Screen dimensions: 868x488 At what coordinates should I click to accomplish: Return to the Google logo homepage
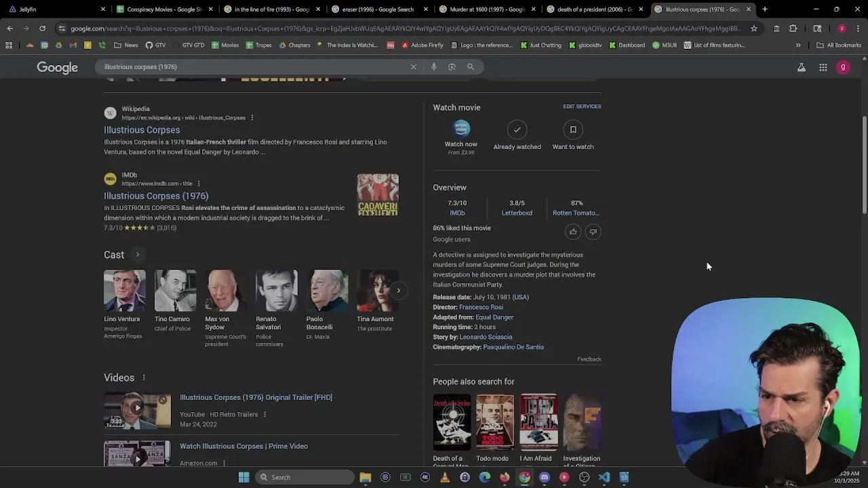58,68
